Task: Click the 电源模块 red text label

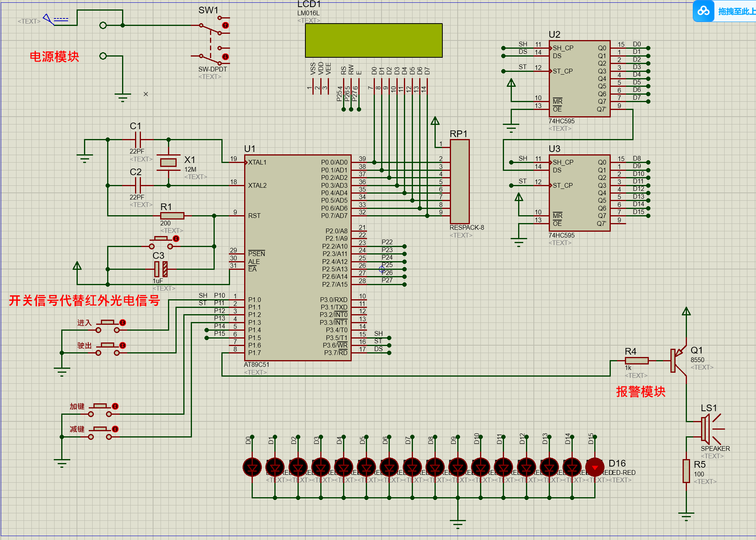Action: pos(54,57)
